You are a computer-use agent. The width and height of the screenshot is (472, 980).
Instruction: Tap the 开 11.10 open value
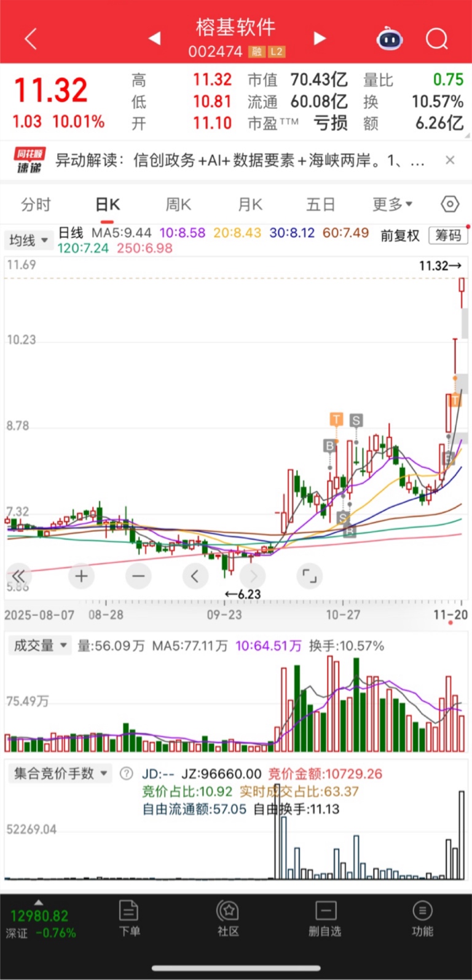tap(212, 123)
